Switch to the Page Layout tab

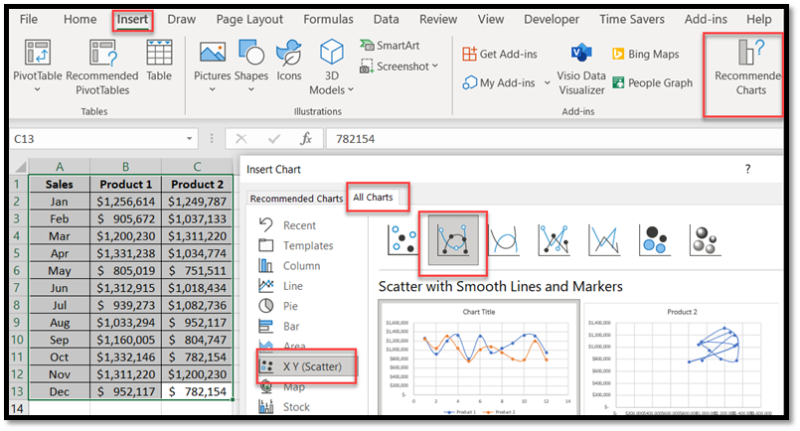coord(249,19)
